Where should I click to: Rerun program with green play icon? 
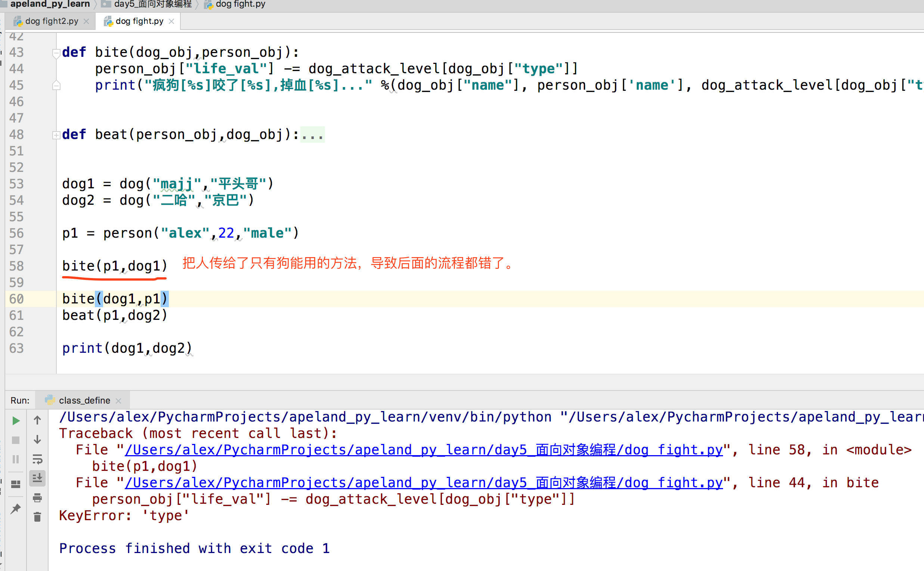[x=16, y=421]
